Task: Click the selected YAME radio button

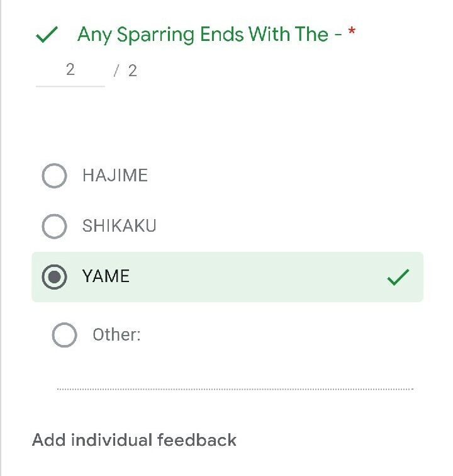Action: click(x=54, y=277)
